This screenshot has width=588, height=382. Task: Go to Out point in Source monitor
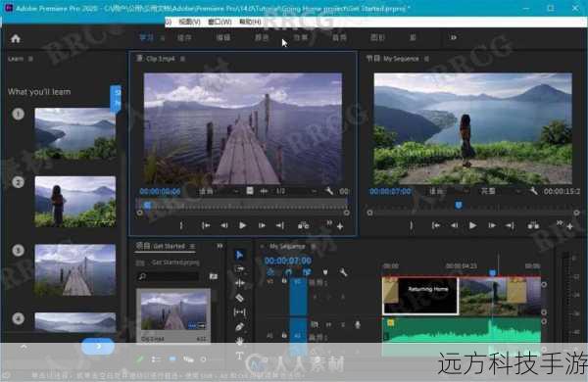point(279,225)
